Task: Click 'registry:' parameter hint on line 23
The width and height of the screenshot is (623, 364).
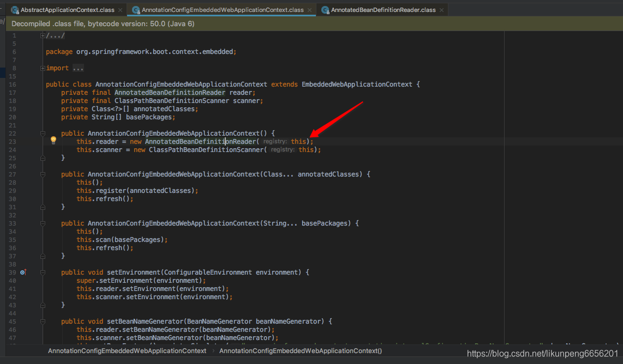Action: pos(274,141)
